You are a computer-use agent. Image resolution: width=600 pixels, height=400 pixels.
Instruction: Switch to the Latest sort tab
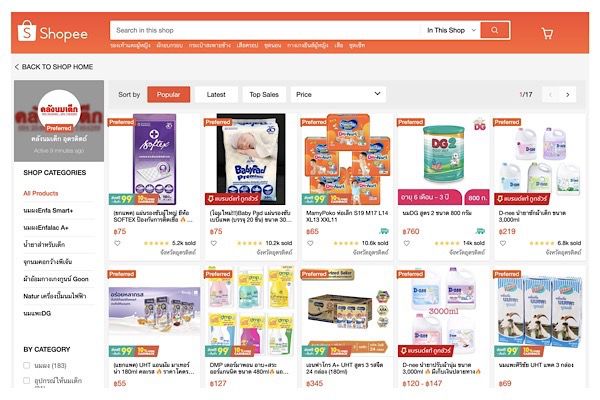pos(216,95)
